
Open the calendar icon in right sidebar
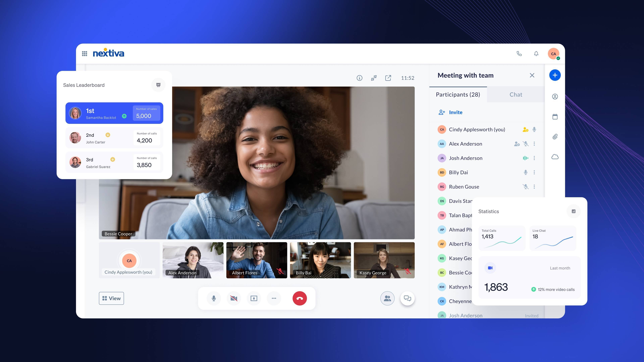coord(555,117)
